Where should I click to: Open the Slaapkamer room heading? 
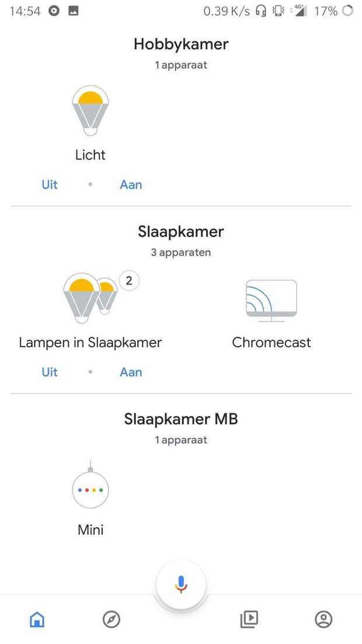[181, 232]
